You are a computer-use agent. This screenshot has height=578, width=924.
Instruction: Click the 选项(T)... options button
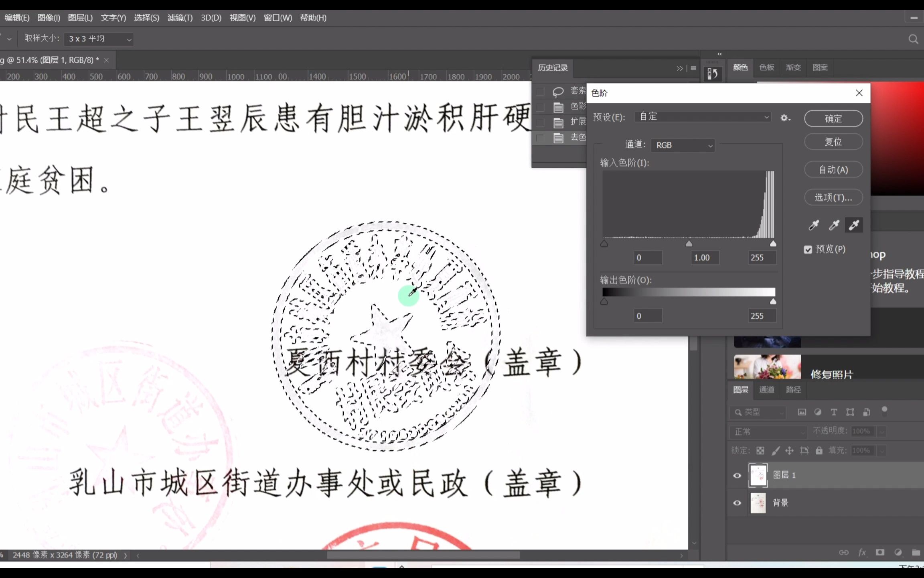pyautogui.click(x=833, y=197)
